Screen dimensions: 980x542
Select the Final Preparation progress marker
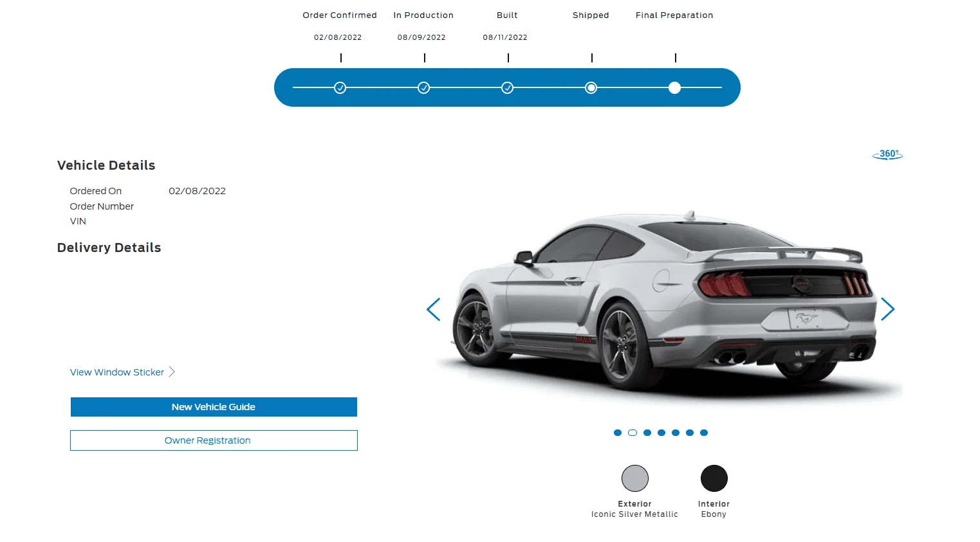(x=674, y=88)
